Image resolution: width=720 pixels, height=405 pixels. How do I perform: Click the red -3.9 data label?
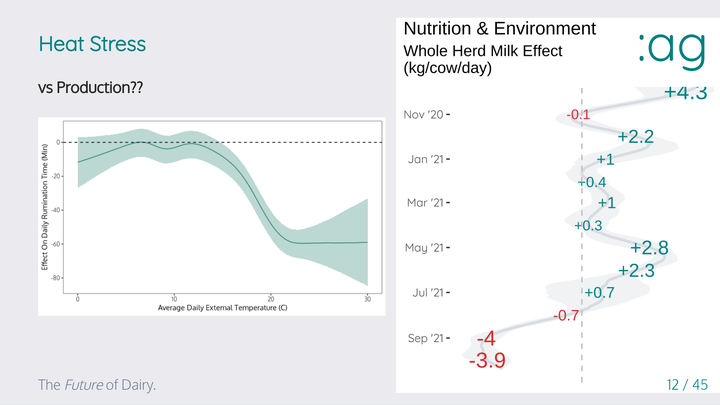(x=487, y=360)
